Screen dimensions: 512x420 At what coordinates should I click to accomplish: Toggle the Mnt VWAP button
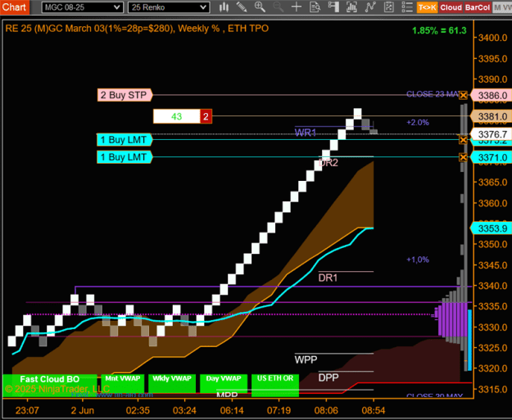122,383
